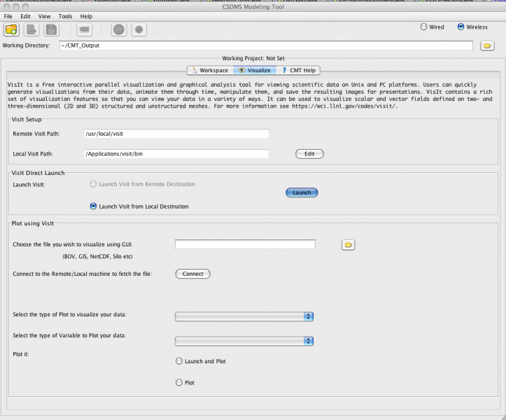Click the gray rectangular toolbar icon beside save
This screenshot has width=506, height=420.
click(x=84, y=29)
